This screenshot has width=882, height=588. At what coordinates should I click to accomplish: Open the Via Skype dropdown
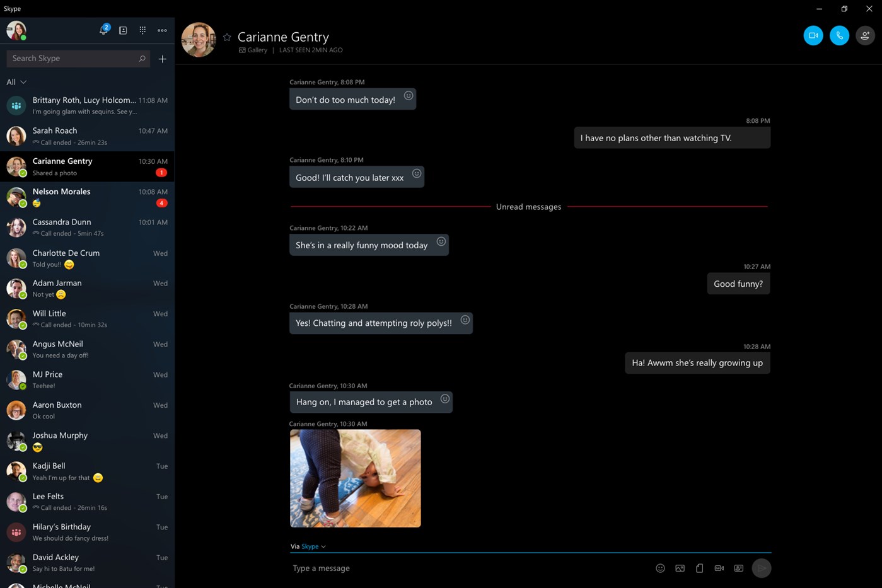[x=313, y=546]
